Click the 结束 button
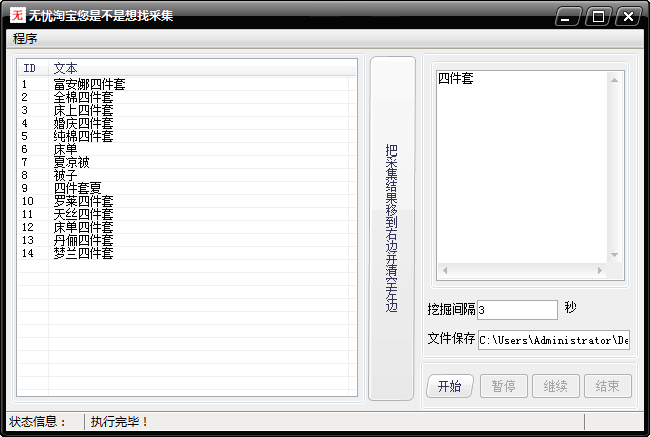This screenshot has width=650, height=437. (x=608, y=386)
